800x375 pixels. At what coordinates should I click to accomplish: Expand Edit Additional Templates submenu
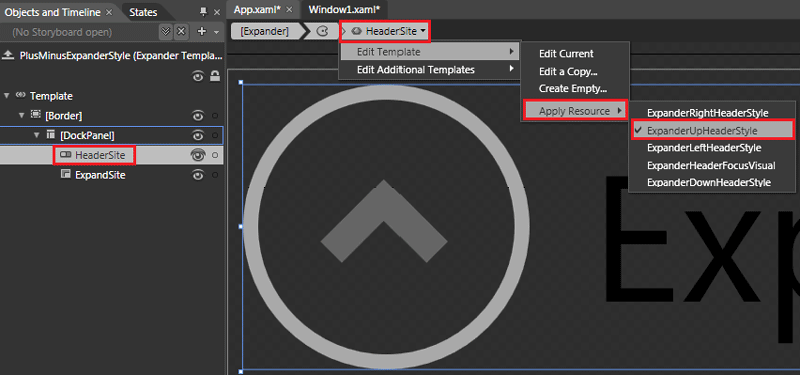430,69
